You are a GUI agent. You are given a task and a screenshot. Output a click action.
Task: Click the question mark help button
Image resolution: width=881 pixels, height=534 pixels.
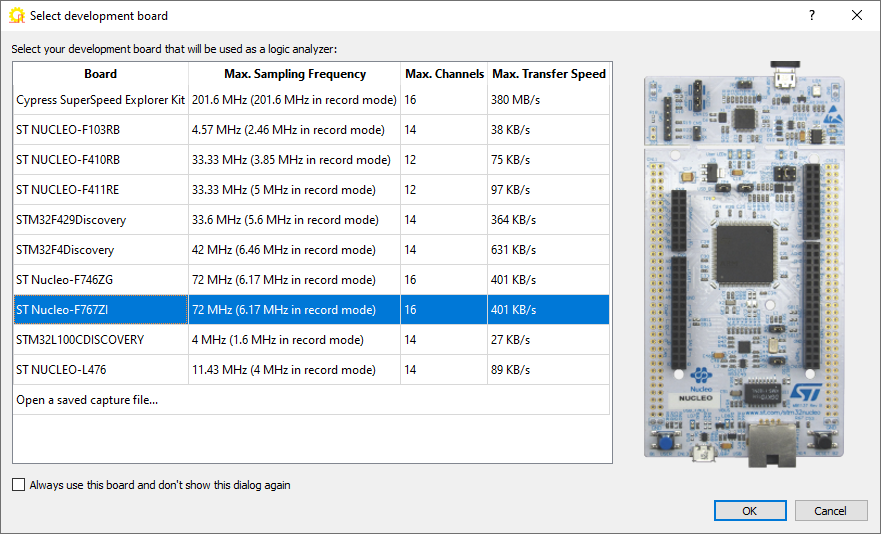(812, 15)
